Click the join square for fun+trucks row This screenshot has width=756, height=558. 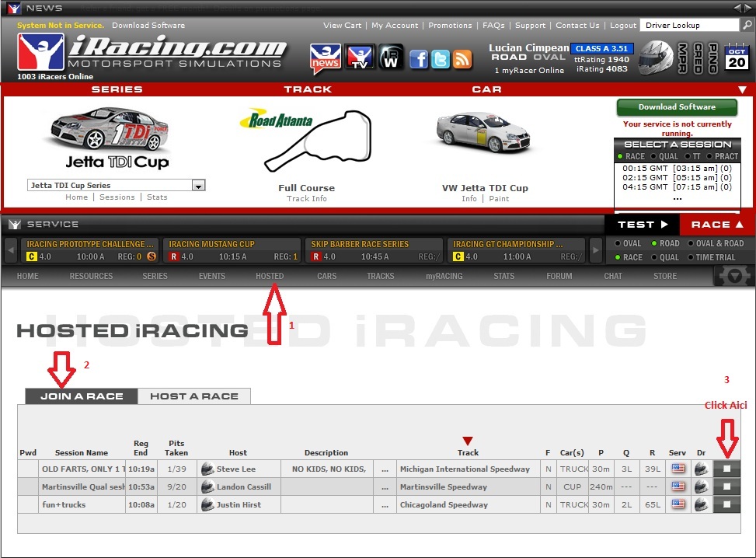click(x=726, y=504)
